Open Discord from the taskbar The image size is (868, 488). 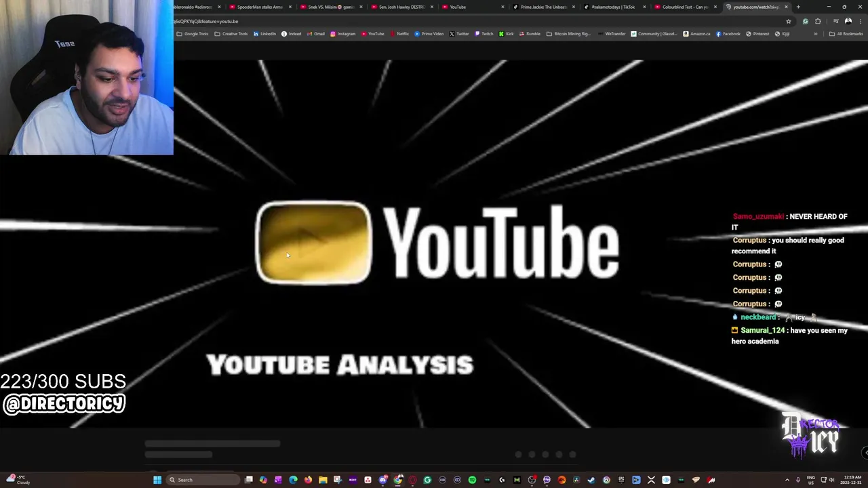click(383, 480)
